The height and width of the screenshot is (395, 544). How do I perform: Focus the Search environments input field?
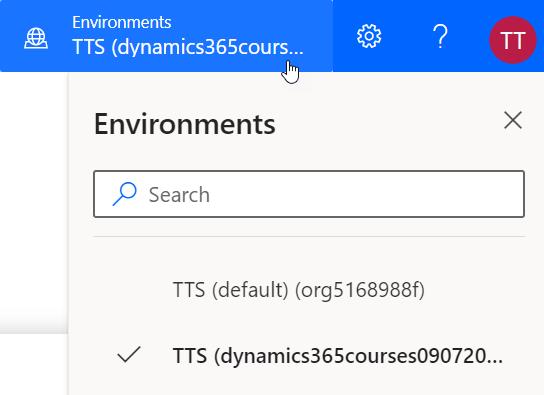coord(309,194)
